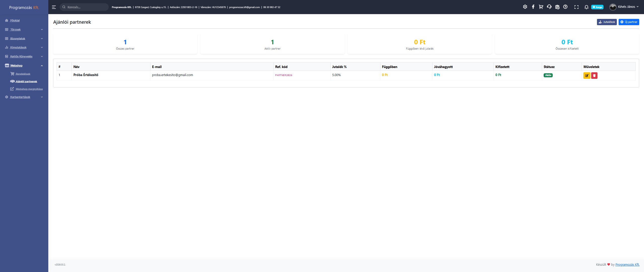Click the Kettős Könyvelés sidebar icon
Image resolution: width=644 pixels, height=272 pixels.
(7, 56)
